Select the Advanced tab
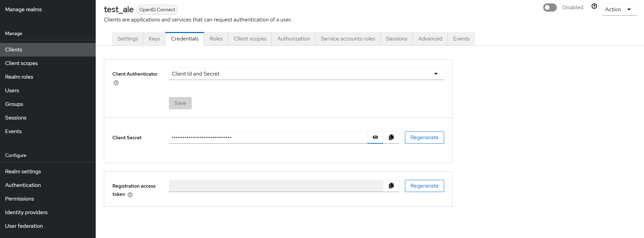The height and width of the screenshot is (238, 644). tap(430, 39)
